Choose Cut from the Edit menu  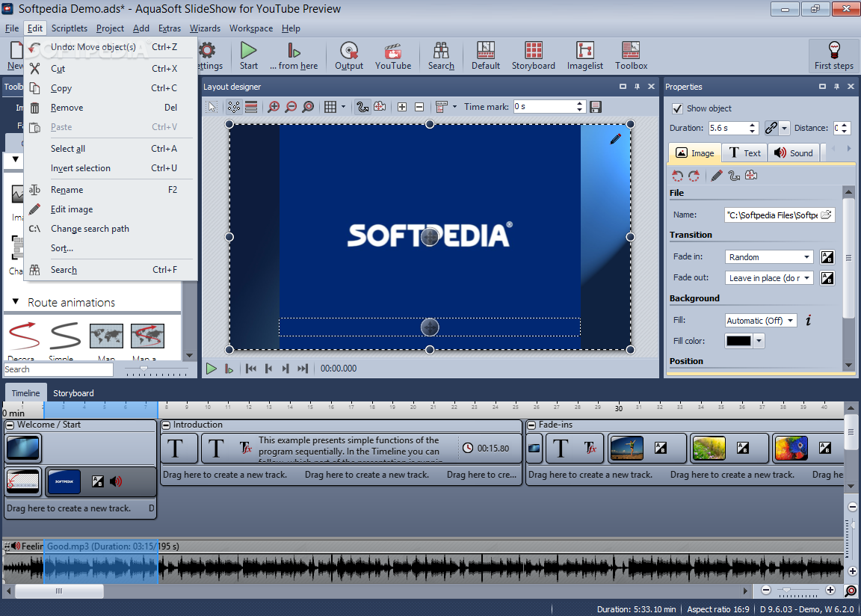coord(111,69)
